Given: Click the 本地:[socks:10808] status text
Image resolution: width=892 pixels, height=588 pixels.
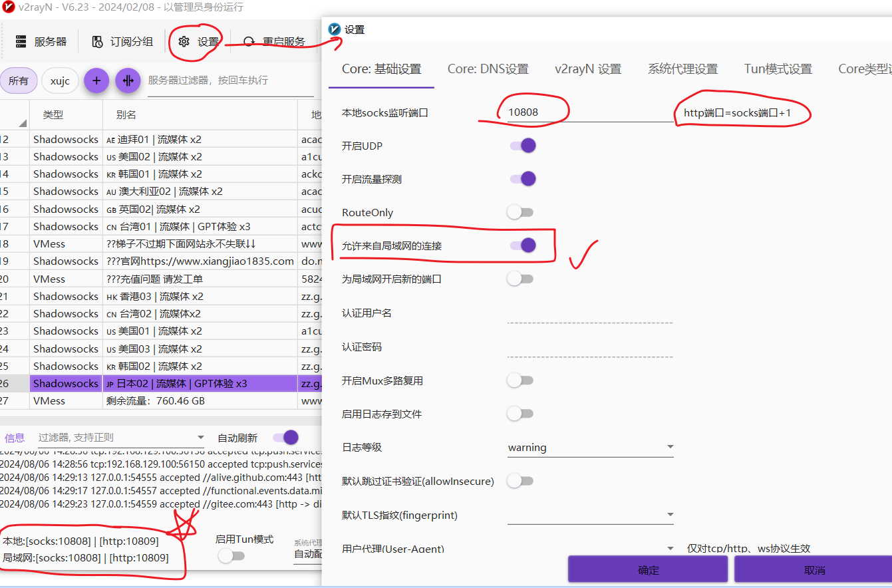Looking at the screenshot, I should 80,541.
